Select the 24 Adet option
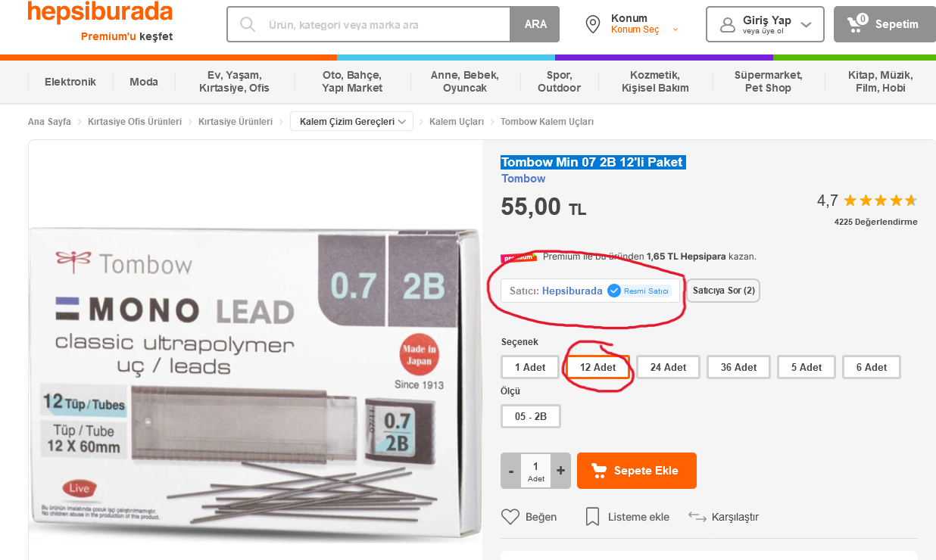Screen dimensions: 936x560 (x=668, y=367)
